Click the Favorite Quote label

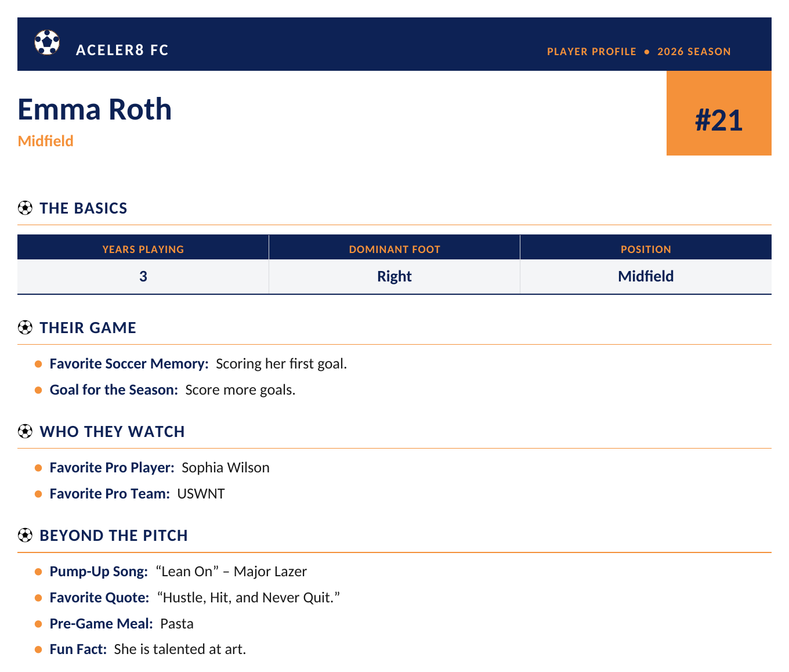100,598
